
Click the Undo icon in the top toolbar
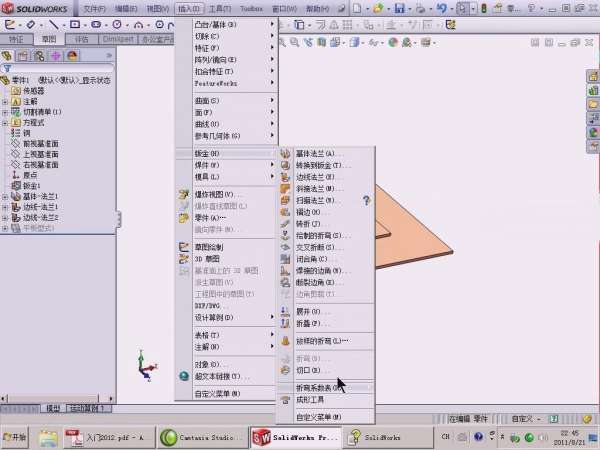click(x=441, y=8)
